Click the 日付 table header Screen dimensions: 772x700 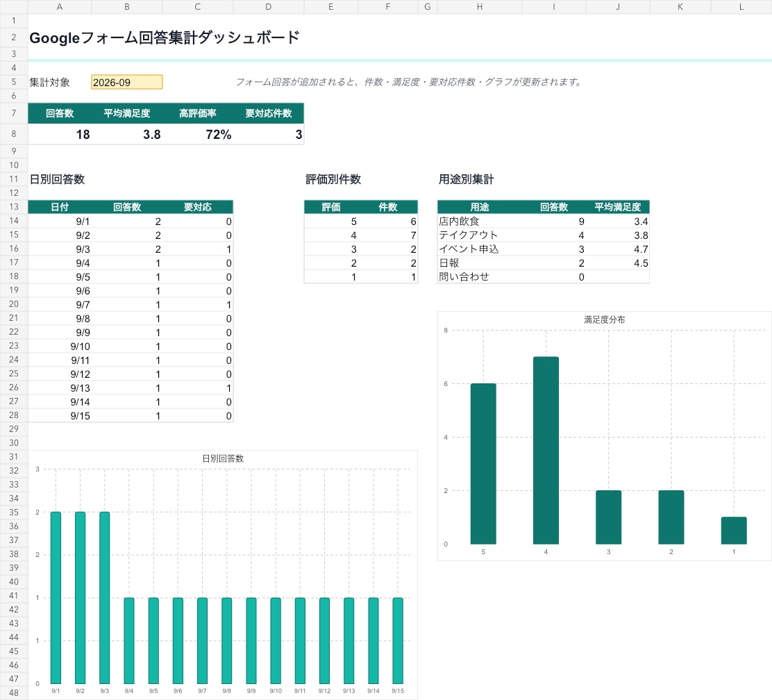(x=60, y=207)
